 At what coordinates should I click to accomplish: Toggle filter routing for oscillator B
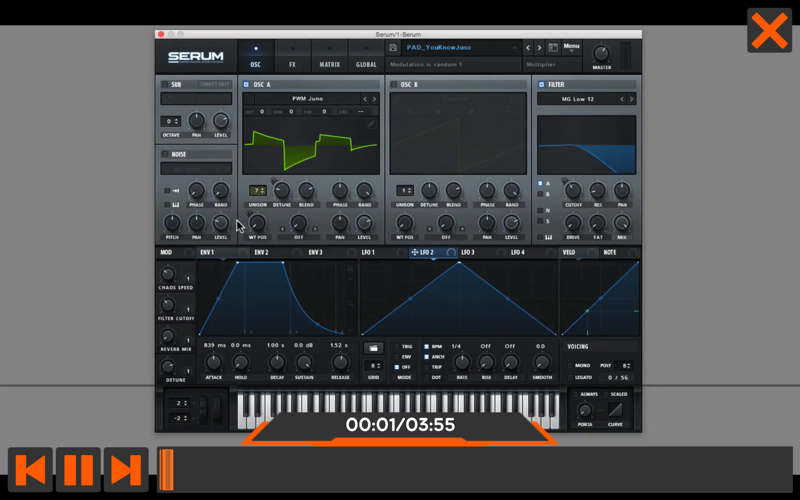(540, 194)
